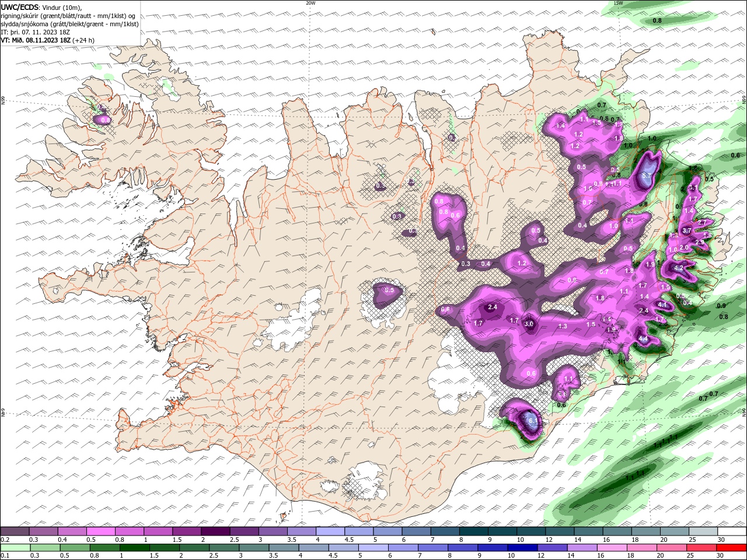This screenshot has height=560, width=747.
Task: Select the 4.1 value label on the map
Action: tap(662, 304)
